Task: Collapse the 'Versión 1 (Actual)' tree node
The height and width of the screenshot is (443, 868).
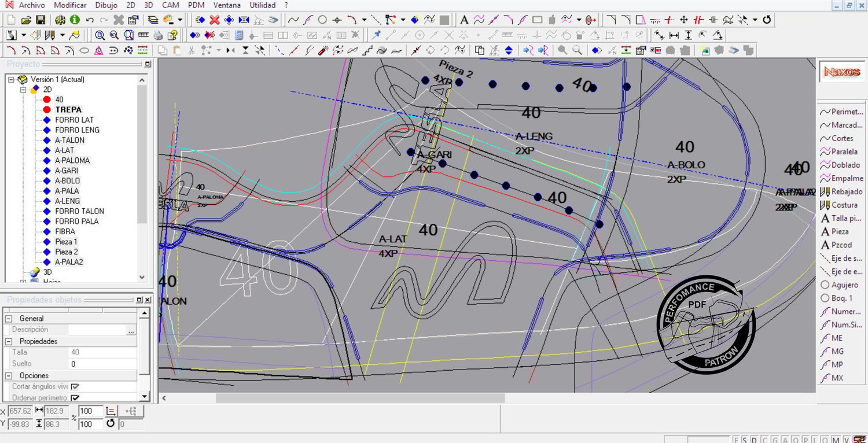Action: [11, 79]
